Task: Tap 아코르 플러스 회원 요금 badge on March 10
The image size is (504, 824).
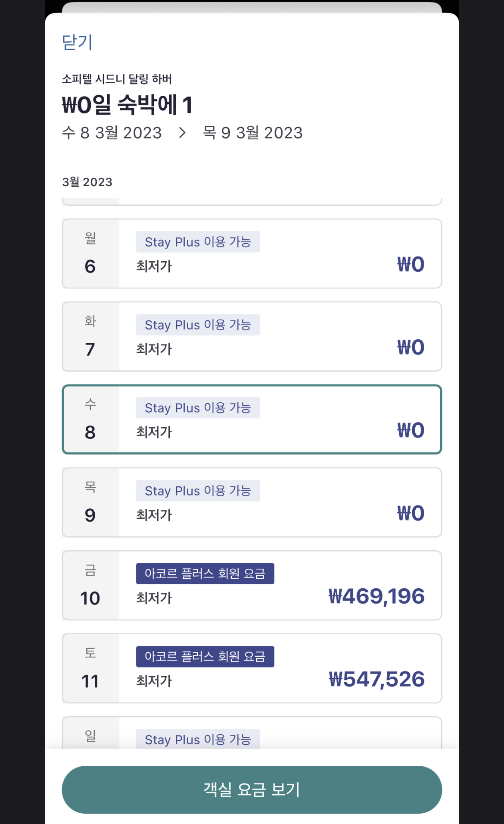Action: click(x=205, y=573)
